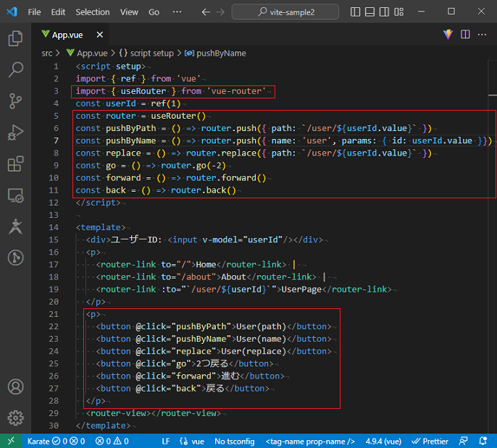Open Source Control view
The height and width of the screenshot is (448, 497).
(x=15, y=101)
